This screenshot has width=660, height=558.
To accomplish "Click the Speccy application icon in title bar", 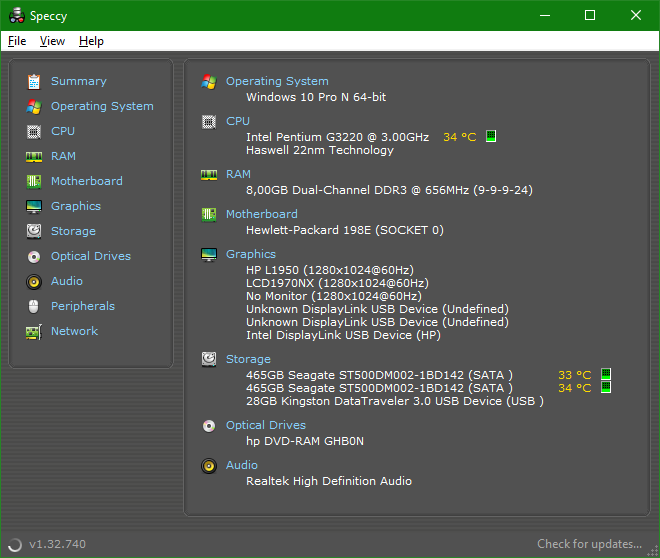I will tap(17, 16).
